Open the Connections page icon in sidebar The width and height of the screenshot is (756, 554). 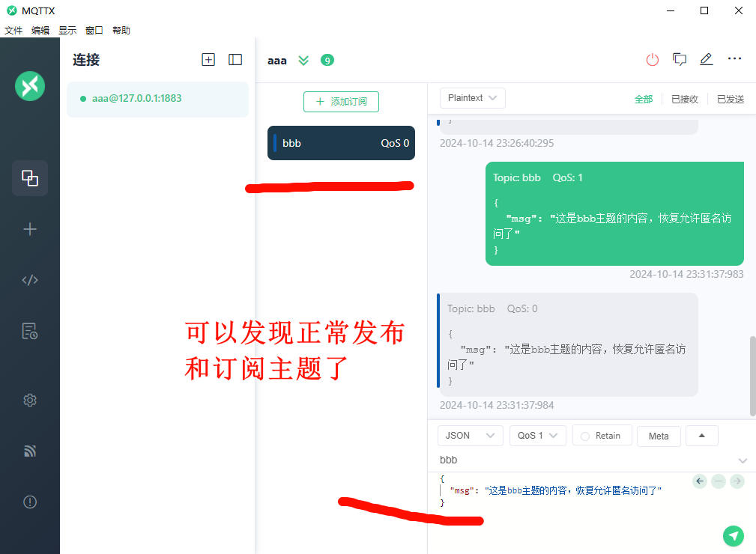pyautogui.click(x=30, y=178)
